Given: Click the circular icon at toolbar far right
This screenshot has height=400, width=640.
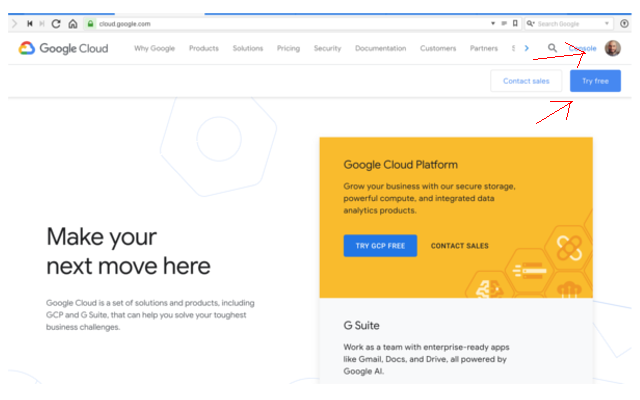Looking at the screenshot, I should 624,24.
